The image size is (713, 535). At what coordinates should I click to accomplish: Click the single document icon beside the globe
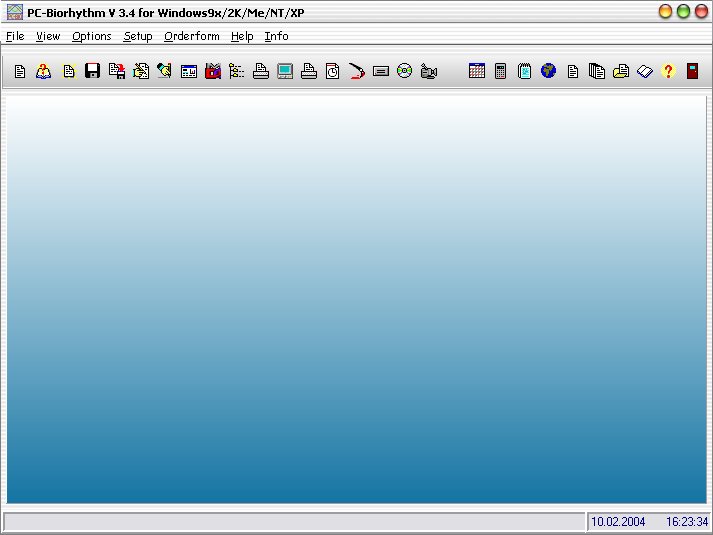coord(573,71)
